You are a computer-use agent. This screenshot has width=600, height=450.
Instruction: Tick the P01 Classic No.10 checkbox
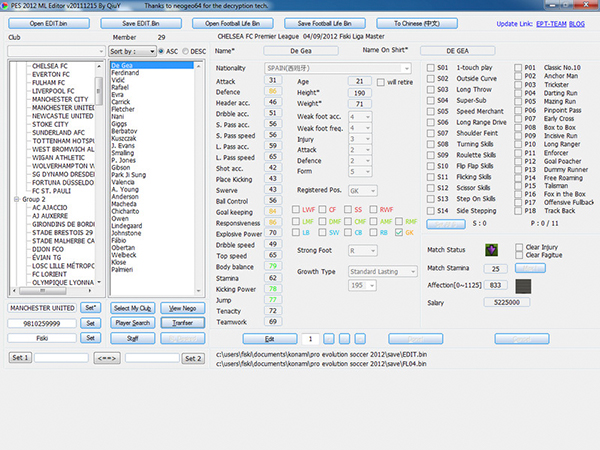pos(518,68)
